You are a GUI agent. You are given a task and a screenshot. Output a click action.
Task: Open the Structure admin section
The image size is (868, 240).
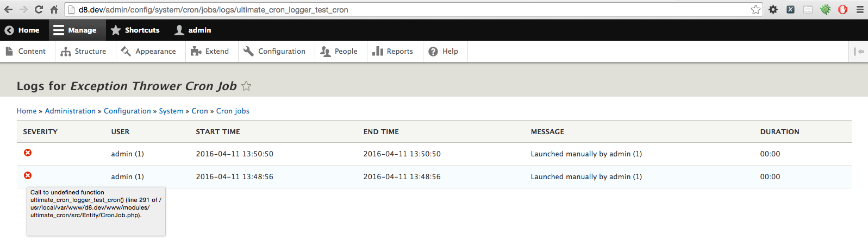point(83,52)
